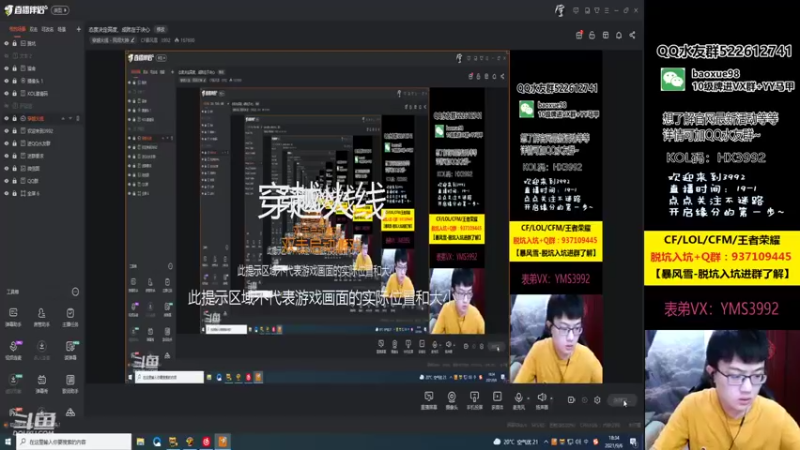Add screen capture source from bottom bar

point(429,400)
